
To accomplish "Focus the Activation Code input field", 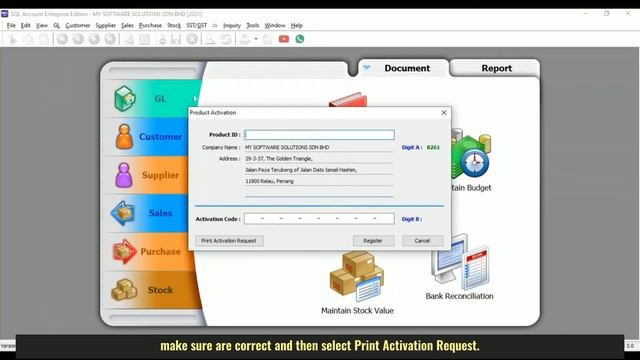I will point(319,219).
